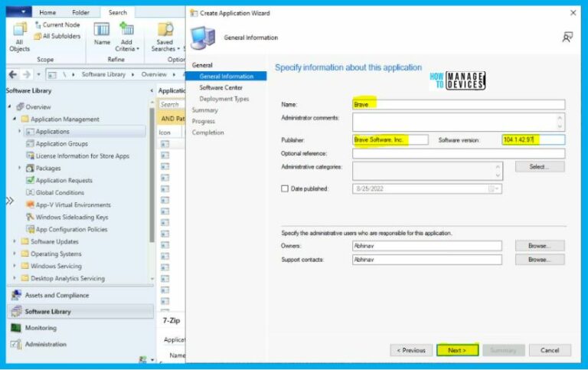Expand Operating Systems folder
This screenshot has width=588, height=370.
pos(15,254)
